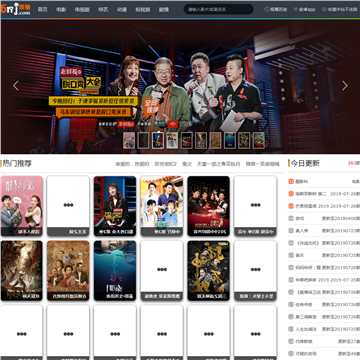Image resolution: width=360 pixels, height=360 pixels.
Task: Open the 真人秀 entry in today's updates
Action: click(301, 231)
